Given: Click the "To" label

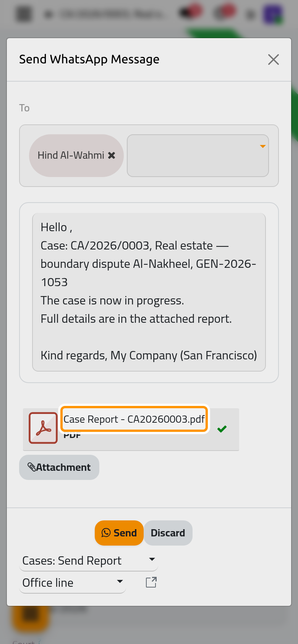Looking at the screenshot, I should [24, 108].
